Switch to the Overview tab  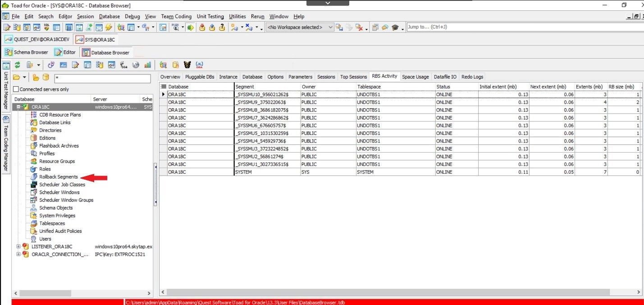click(x=170, y=77)
